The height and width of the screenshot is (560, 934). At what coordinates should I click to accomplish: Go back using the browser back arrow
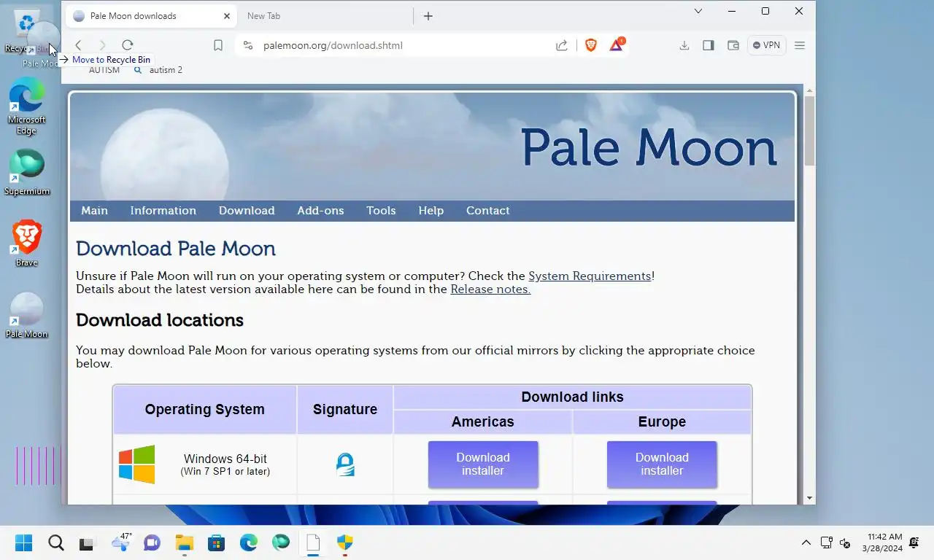[x=79, y=45]
